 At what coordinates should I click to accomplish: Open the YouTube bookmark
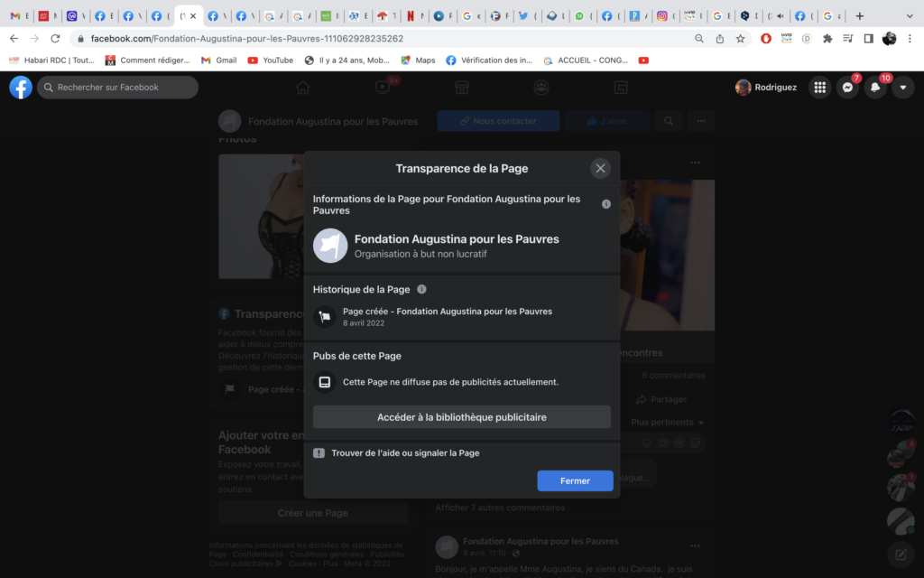[271, 61]
